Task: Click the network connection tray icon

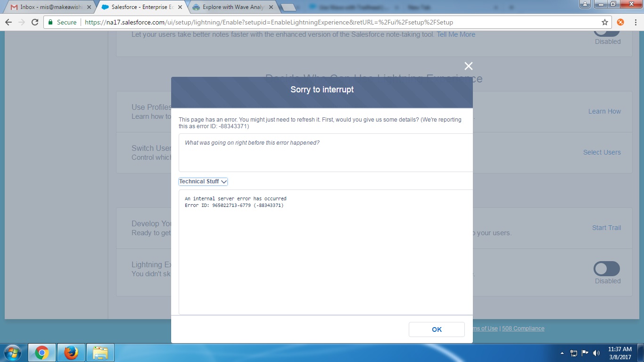Action: click(x=574, y=353)
